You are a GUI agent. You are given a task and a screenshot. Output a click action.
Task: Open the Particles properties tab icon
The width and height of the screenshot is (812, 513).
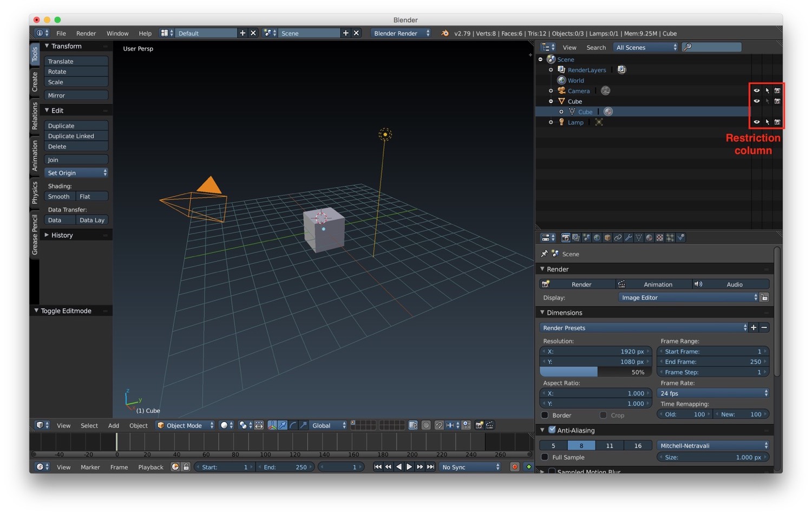point(670,238)
